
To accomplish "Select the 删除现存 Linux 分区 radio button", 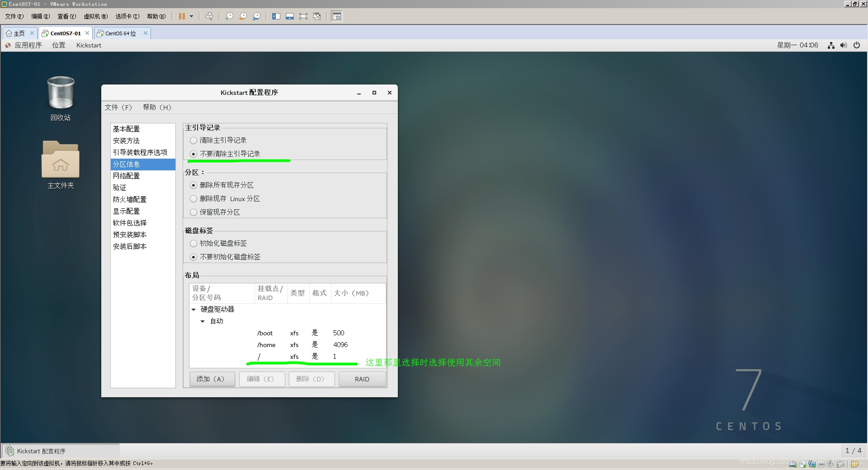I will point(193,199).
